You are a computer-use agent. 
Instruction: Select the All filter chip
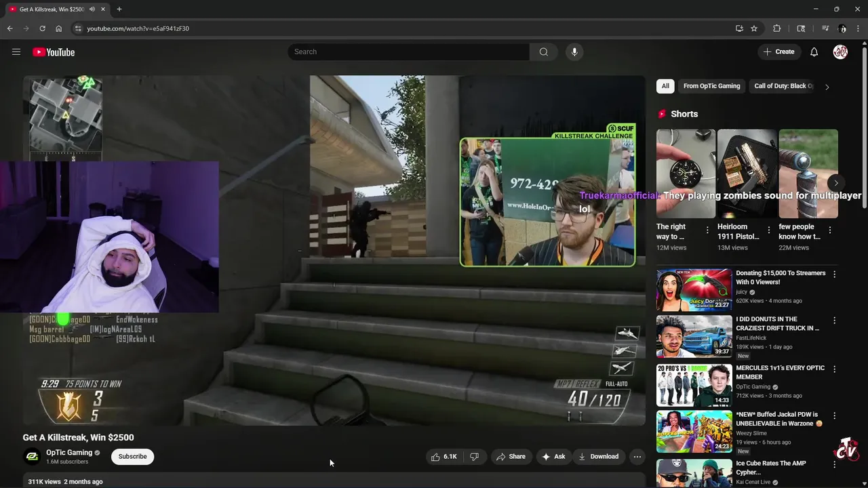665,86
